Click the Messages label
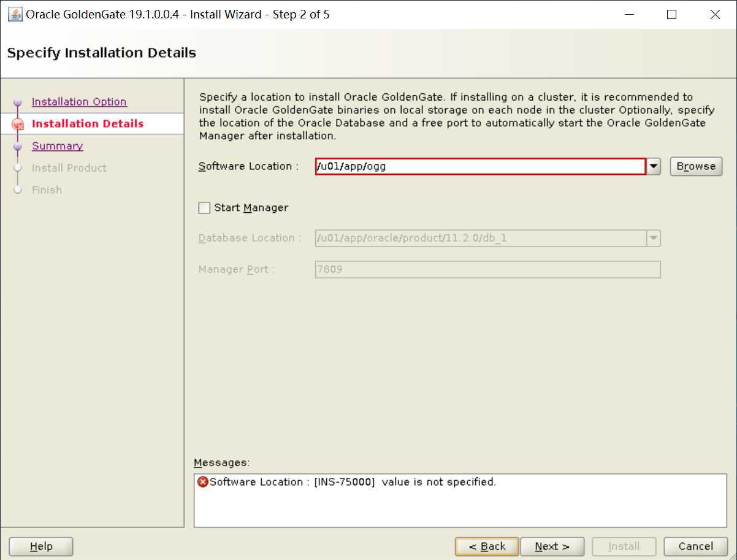The image size is (737, 560). tap(222, 463)
